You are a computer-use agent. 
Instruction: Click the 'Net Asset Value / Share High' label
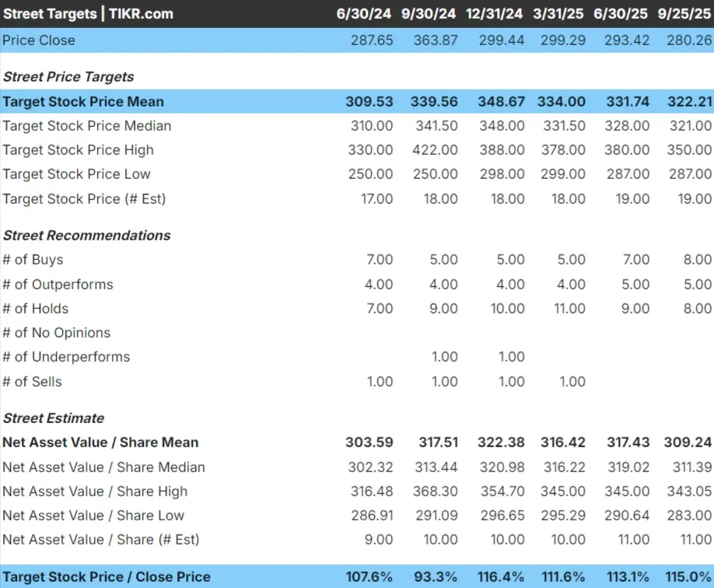point(95,492)
